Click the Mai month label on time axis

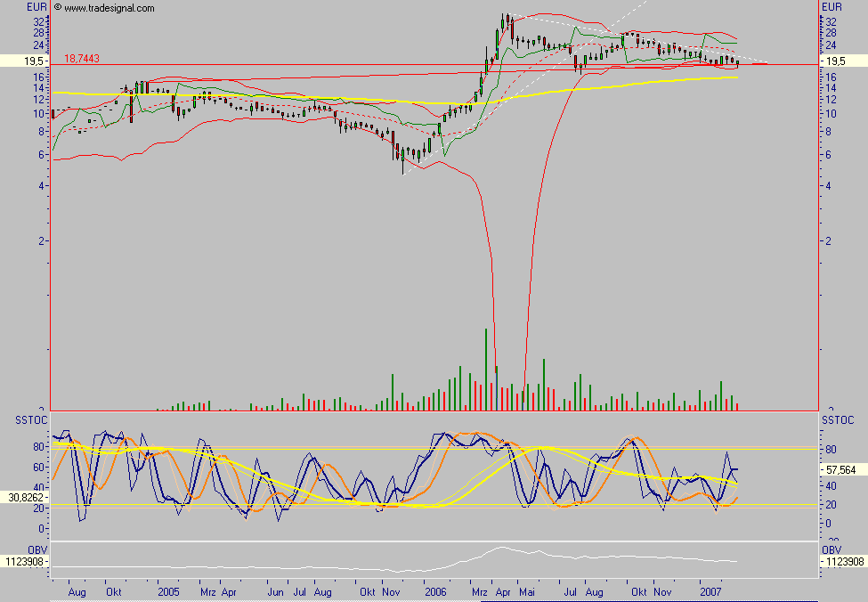(529, 590)
